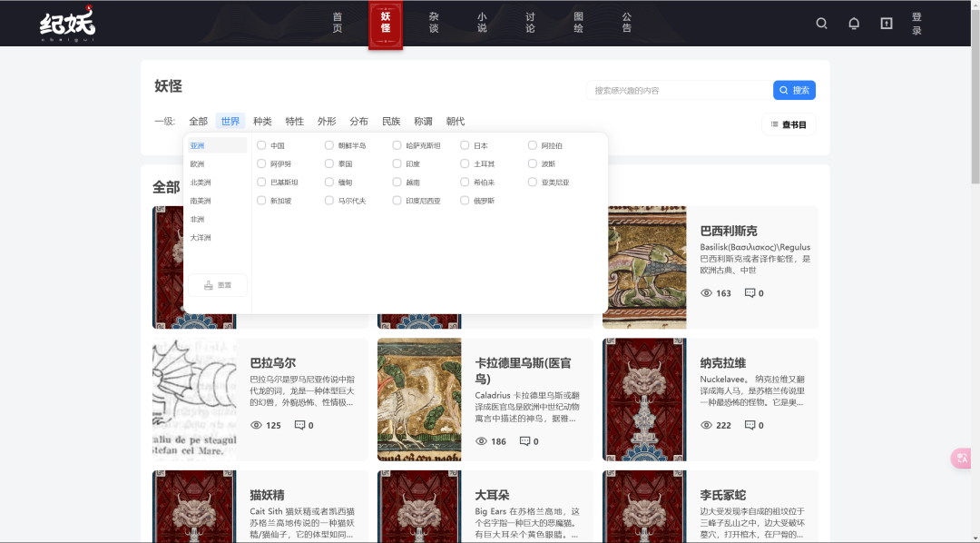Check the 希伯来 checkbox
The width and height of the screenshot is (980, 543).
[465, 182]
